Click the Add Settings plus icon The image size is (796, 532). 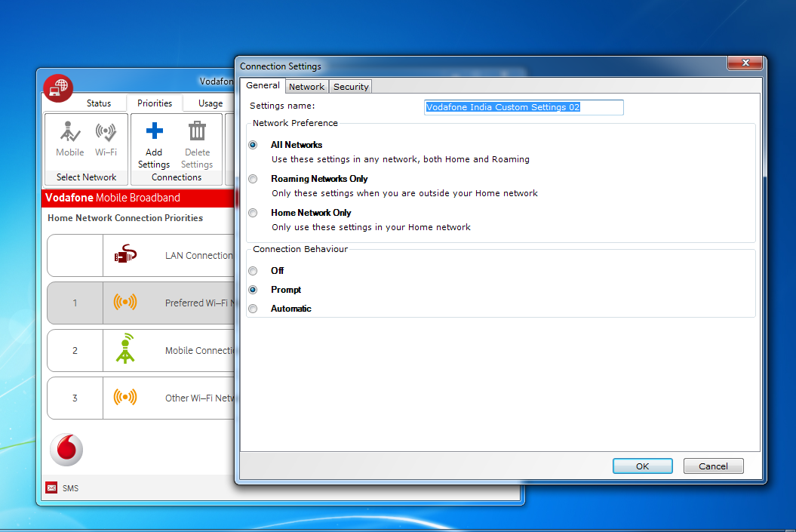[155, 131]
